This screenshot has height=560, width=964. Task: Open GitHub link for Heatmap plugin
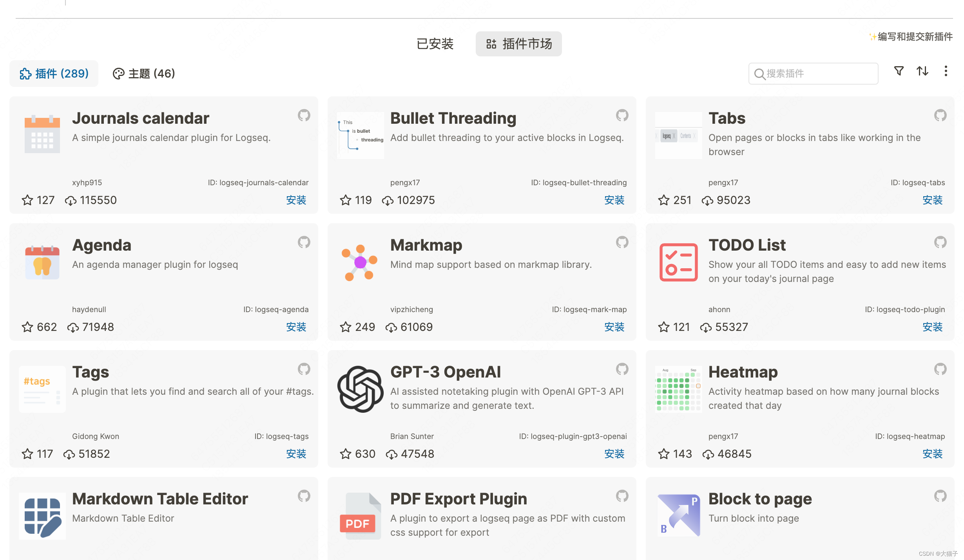pyautogui.click(x=940, y=369)
